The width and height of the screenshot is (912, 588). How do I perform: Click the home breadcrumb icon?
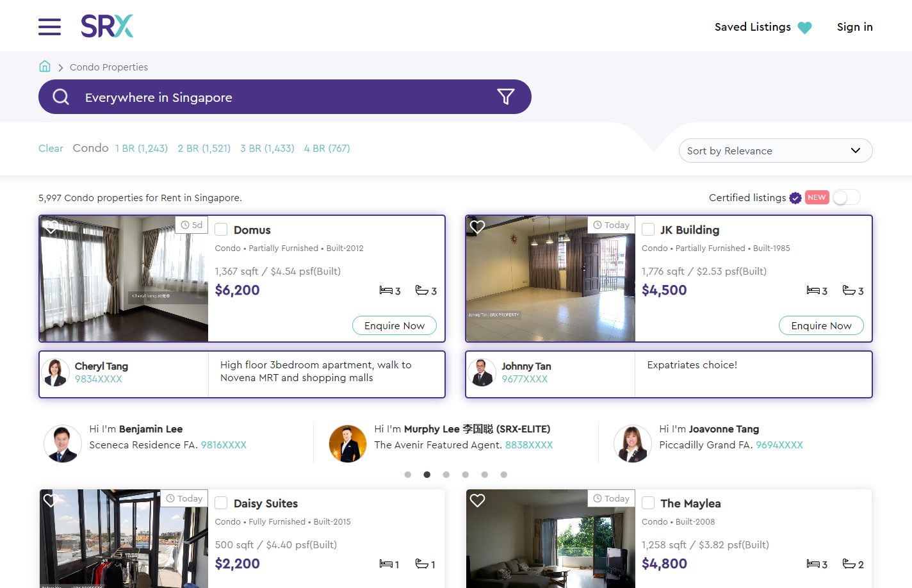[x=45, y=67]
